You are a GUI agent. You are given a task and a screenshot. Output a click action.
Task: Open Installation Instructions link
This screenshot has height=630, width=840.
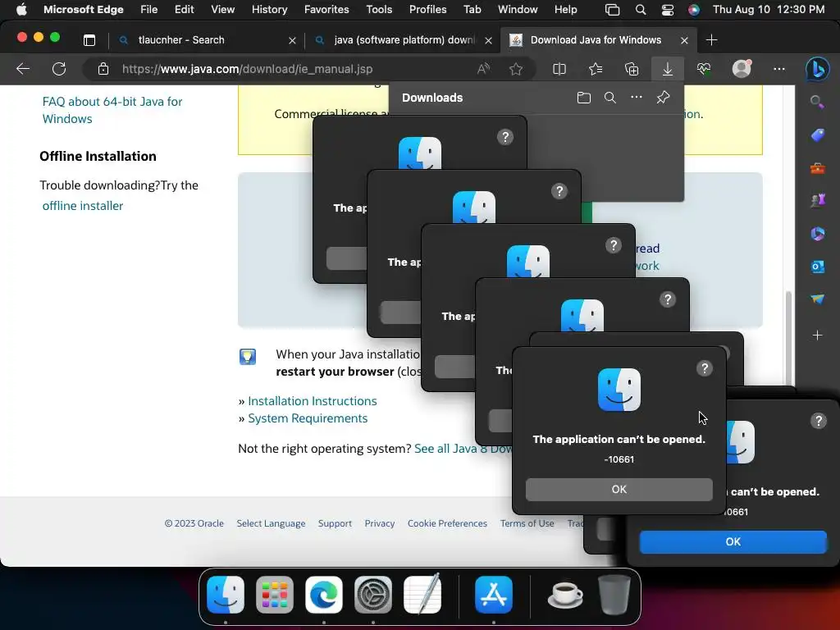click(x=313, y=400)
